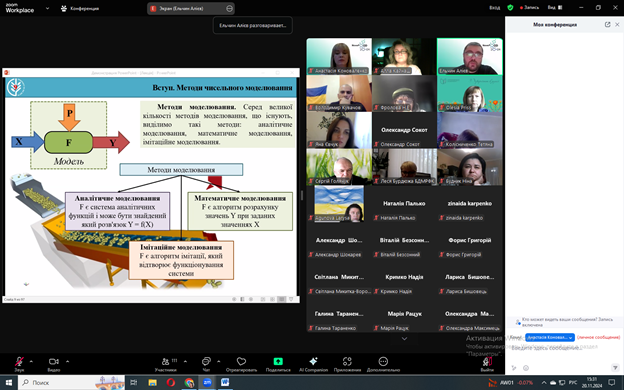Expand audio options arrow next to Звук
The image size is (624, 390).
pyautogui.click(x=31, y=361)
